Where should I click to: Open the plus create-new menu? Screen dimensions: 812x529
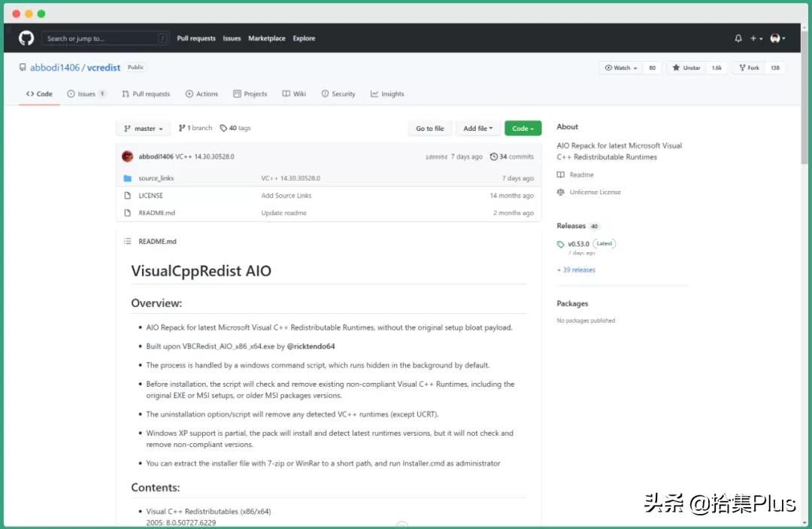point(756,38)
